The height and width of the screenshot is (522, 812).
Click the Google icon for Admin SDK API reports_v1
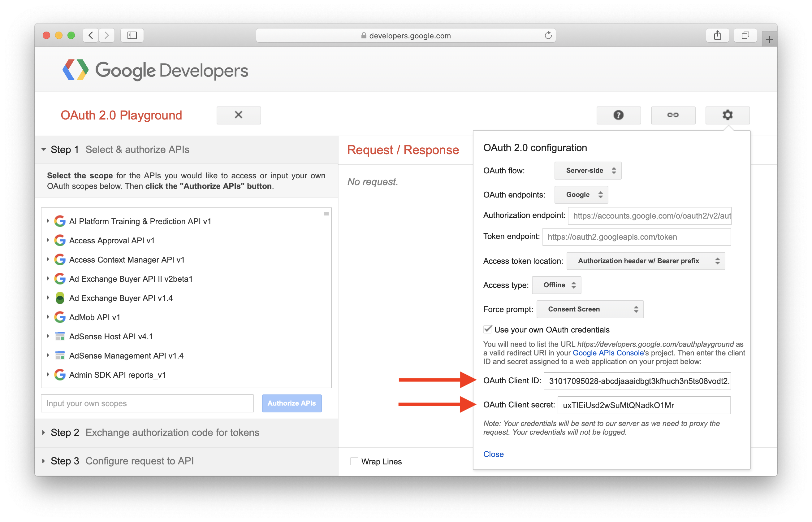[x=60, y=375]
